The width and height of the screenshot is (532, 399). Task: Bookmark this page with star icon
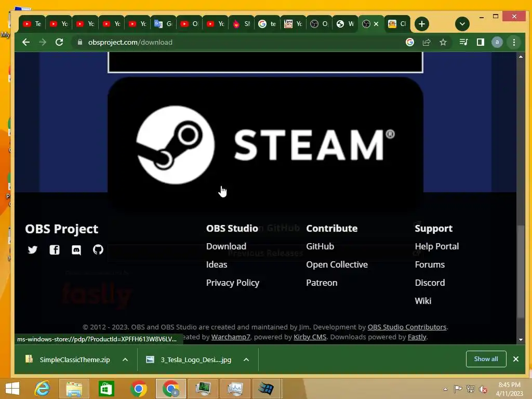[443, 42]
